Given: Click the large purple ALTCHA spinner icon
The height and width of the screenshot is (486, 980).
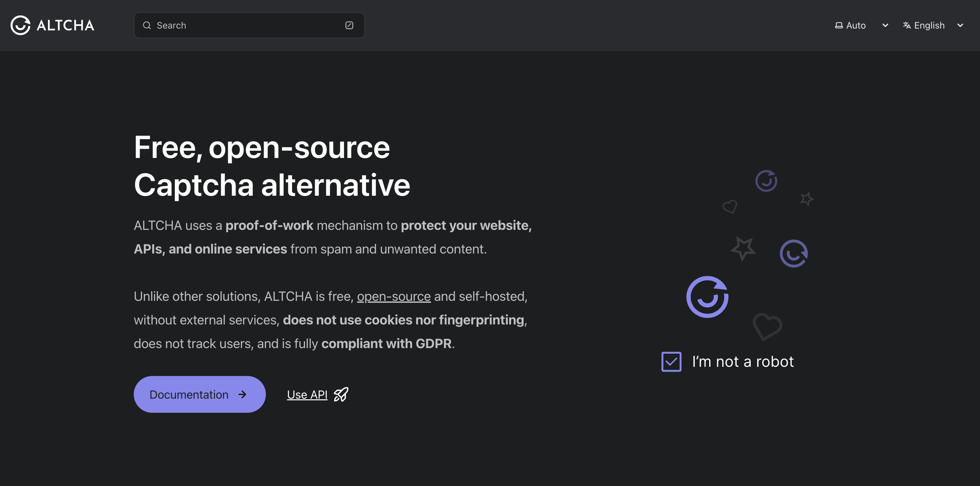Looking at the screenshot, I should [x=707, y=297].
